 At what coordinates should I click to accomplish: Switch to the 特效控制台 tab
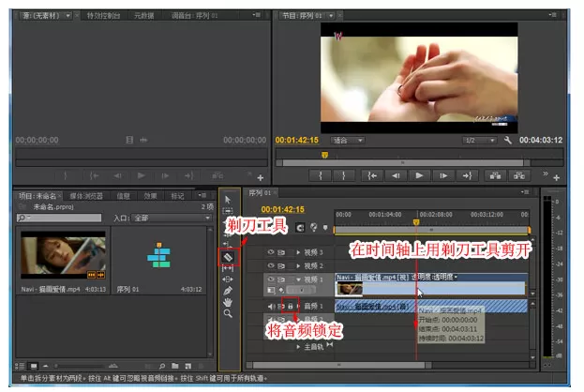(x=103, y=16)
